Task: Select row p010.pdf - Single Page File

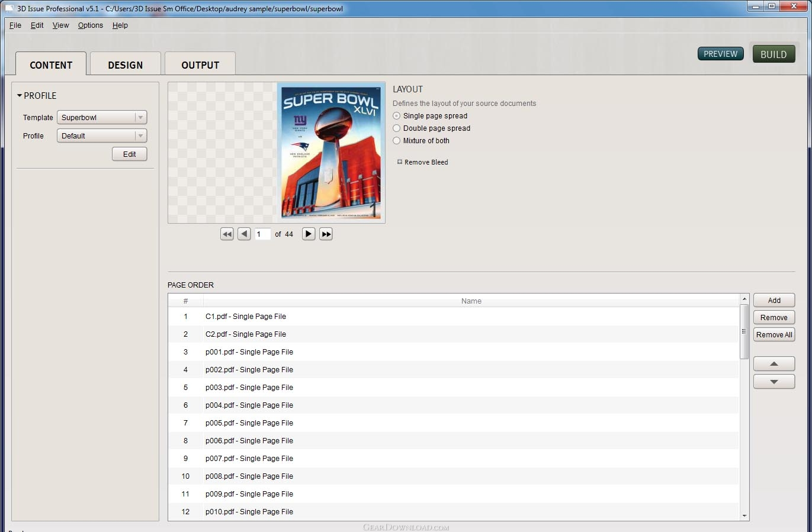Action: 454,512
